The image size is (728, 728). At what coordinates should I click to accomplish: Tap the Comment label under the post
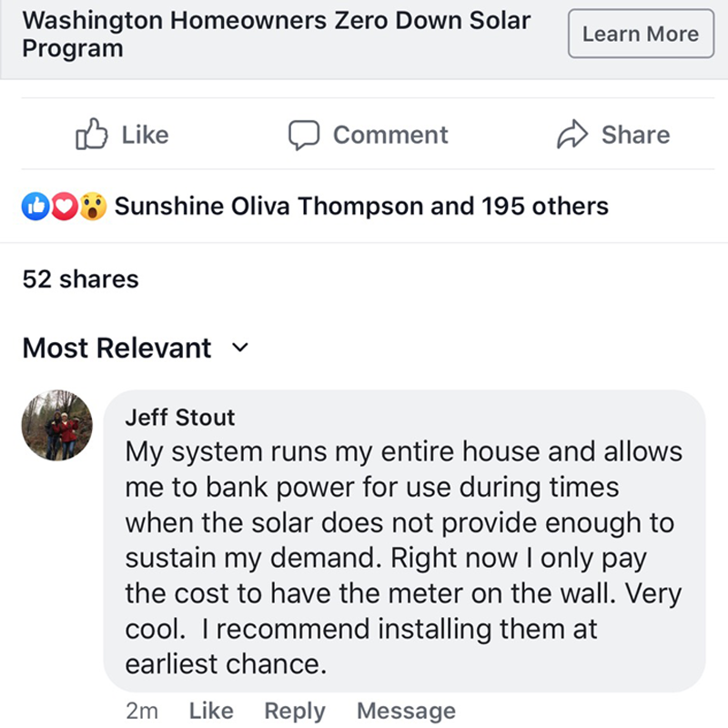(389, 136)
